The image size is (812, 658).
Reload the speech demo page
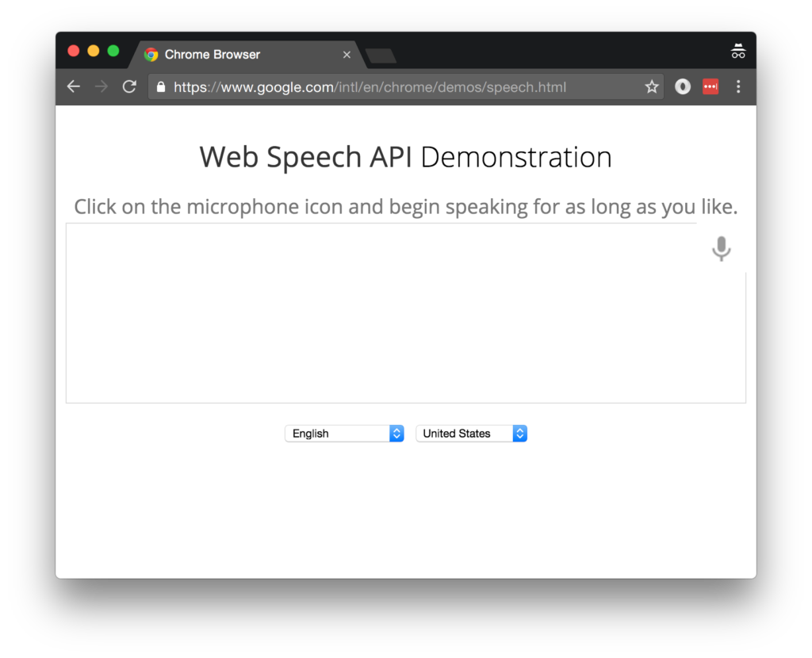pos(129,86)
